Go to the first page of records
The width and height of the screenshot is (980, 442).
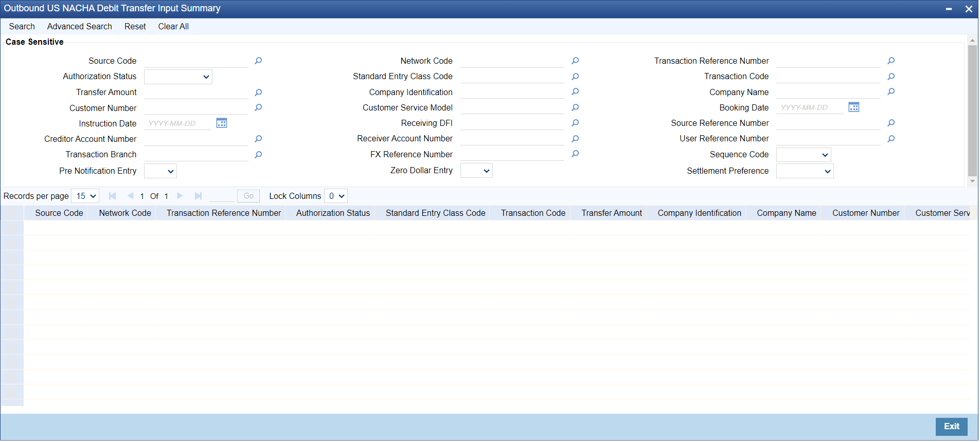click(113, 196)
